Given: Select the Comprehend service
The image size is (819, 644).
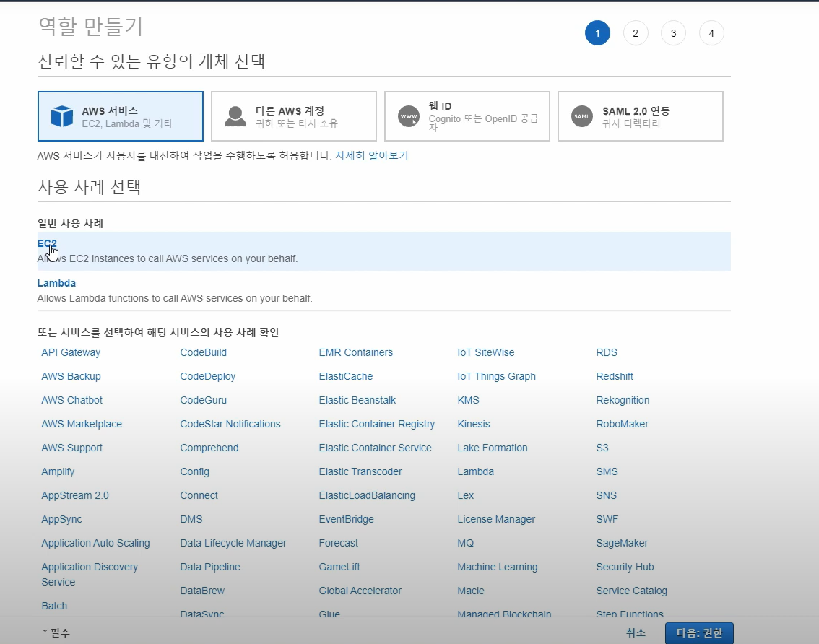Looking at the screenshot, I should 209,448.
